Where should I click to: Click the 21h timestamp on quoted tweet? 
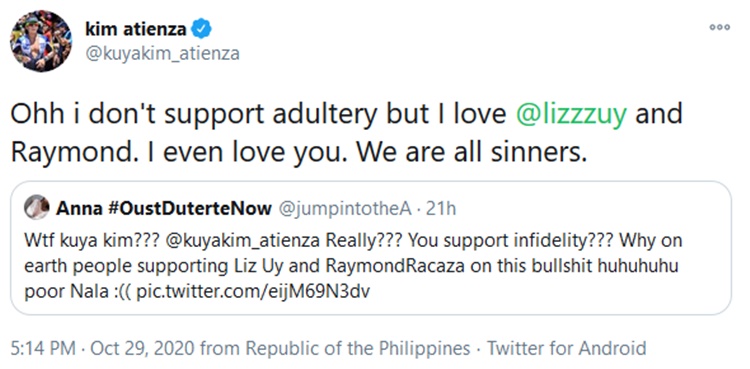coord(440,209)
